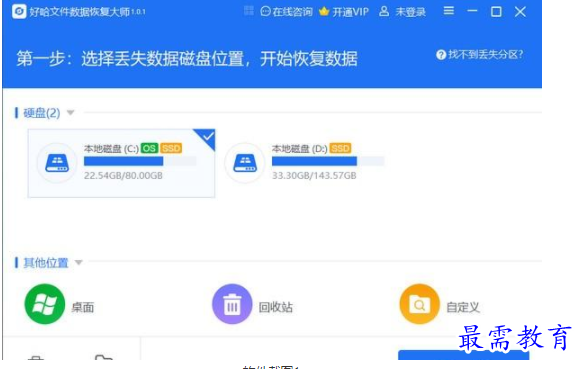Click the 硬盘(2) section heading
This screenshot has height=369, width=580.
coord(41,113)
